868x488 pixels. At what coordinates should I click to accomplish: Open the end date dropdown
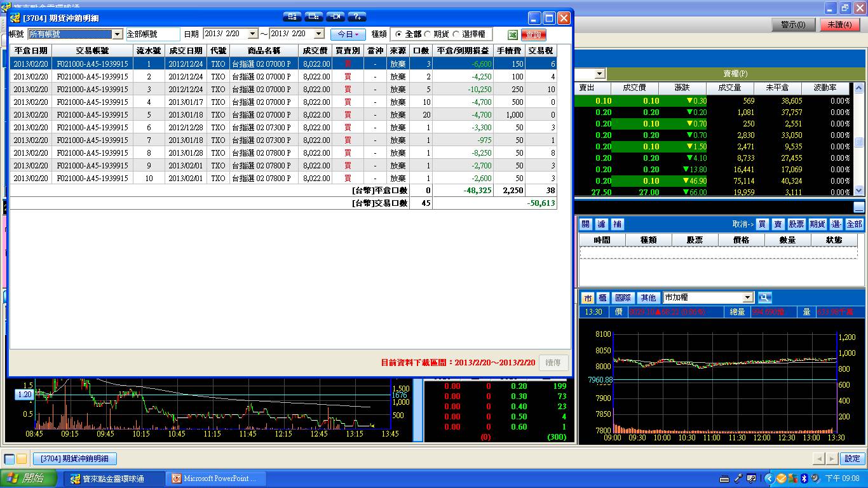319,34
